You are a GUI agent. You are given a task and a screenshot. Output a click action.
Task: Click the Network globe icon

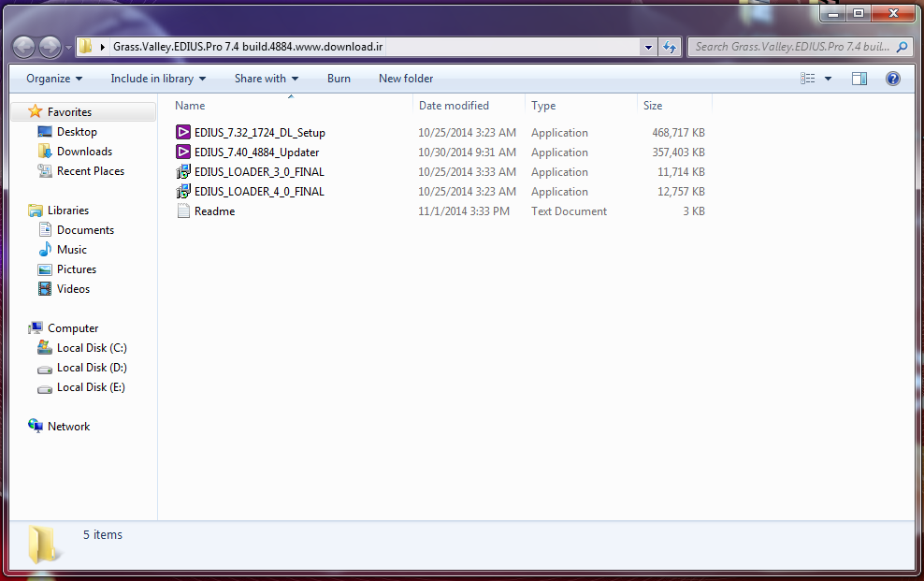[36, 426]
